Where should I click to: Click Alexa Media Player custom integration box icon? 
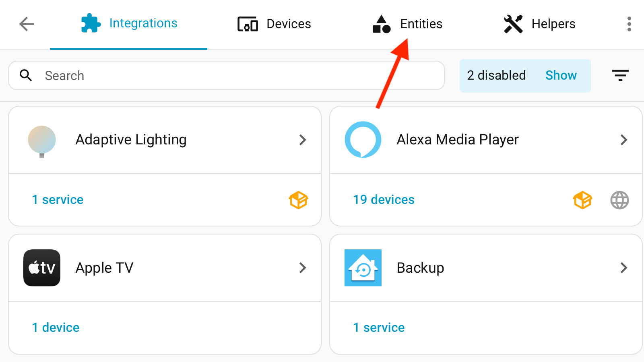coord(582,200)
